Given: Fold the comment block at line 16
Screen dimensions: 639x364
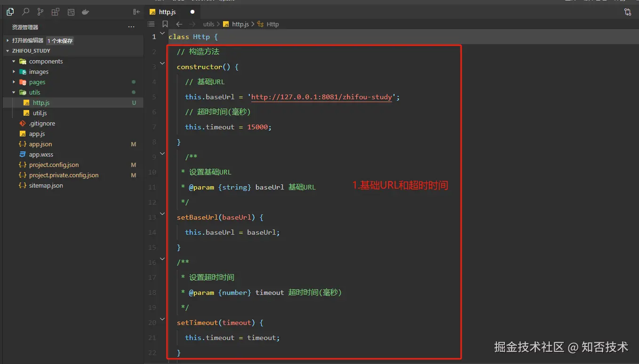Looking at the screenshot, I should coord(163,259).
